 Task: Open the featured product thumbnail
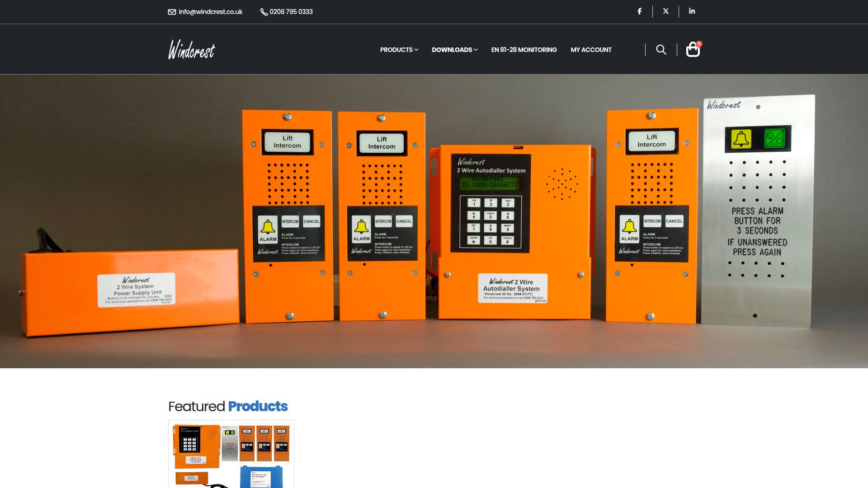[231, 454]
